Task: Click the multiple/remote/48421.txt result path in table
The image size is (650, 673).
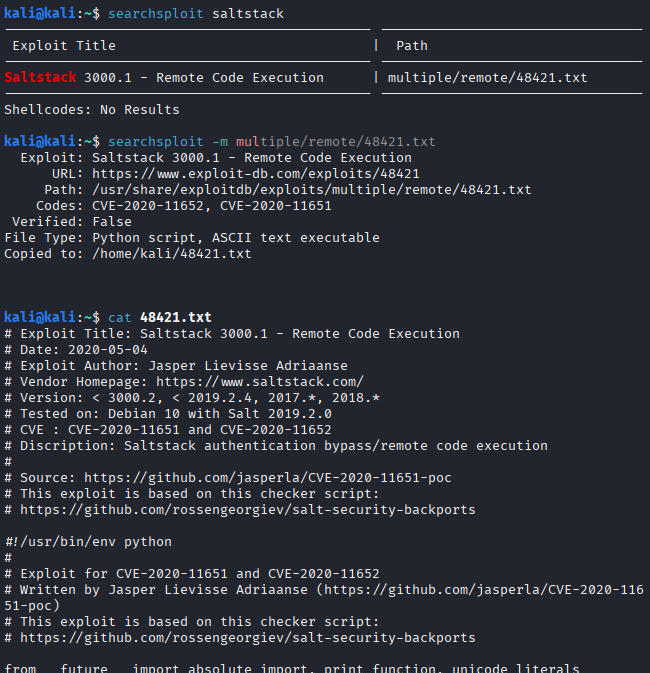Action: pyautogui.click(x=487, y=78)
